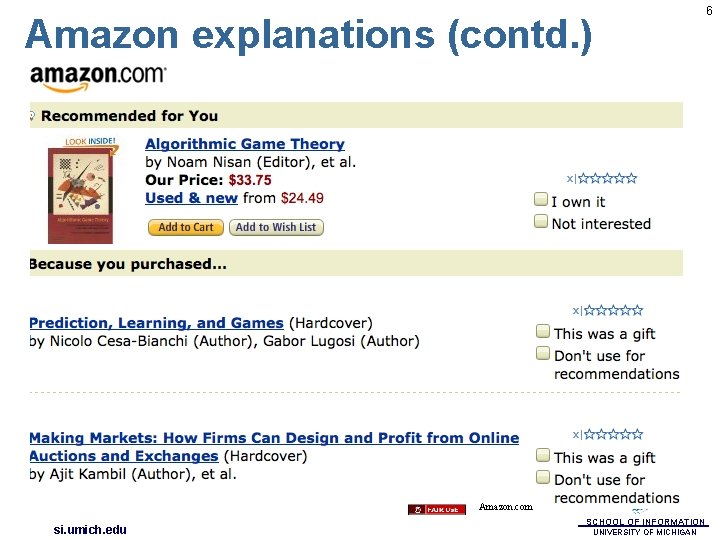The height and width of the screenshot is (540, 720).
Task: Check the "I own it" checkbox
Action: pyautogui.click(x=541, y=201)
